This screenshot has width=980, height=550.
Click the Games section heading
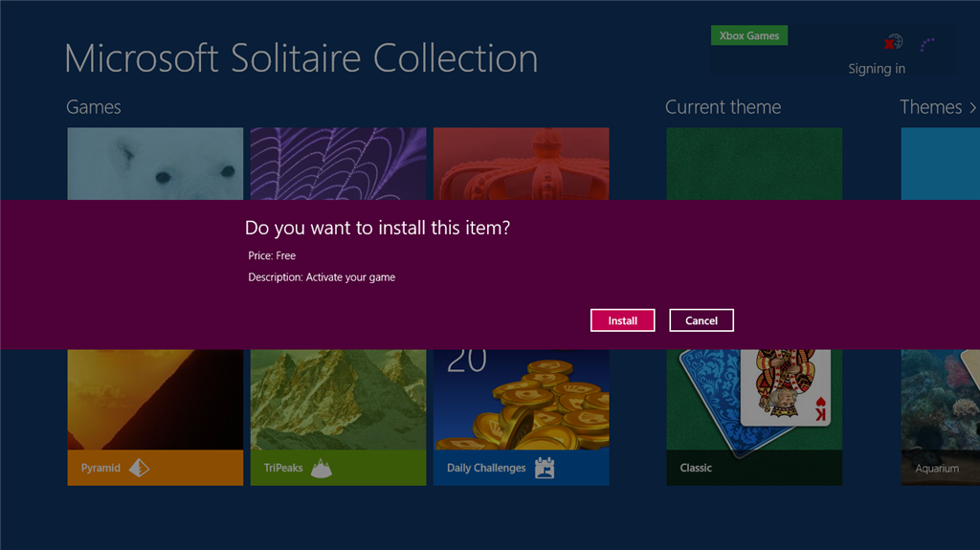[x=94, y=107]
